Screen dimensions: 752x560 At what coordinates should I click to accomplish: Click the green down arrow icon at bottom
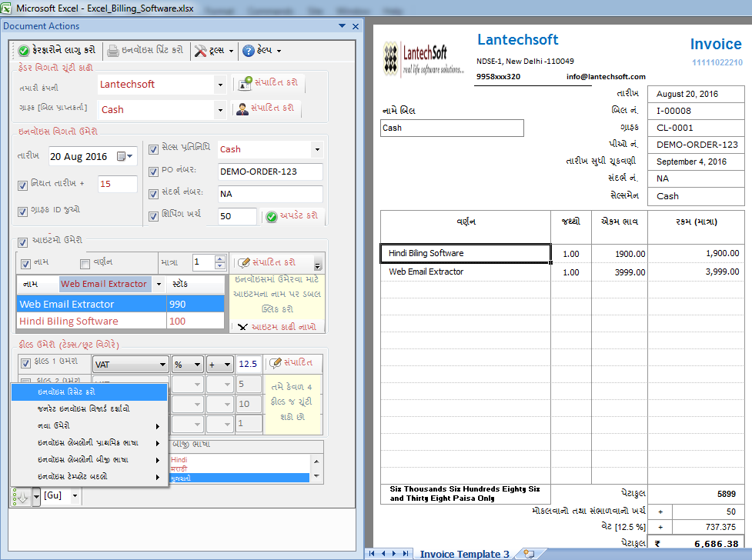21,497
